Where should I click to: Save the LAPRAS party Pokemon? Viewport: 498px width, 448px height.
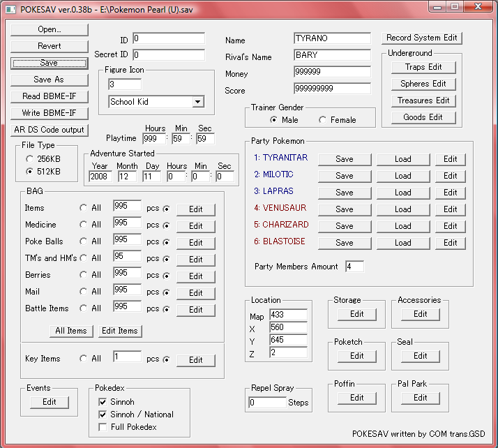pyautogui.click(x=345, y=193)
